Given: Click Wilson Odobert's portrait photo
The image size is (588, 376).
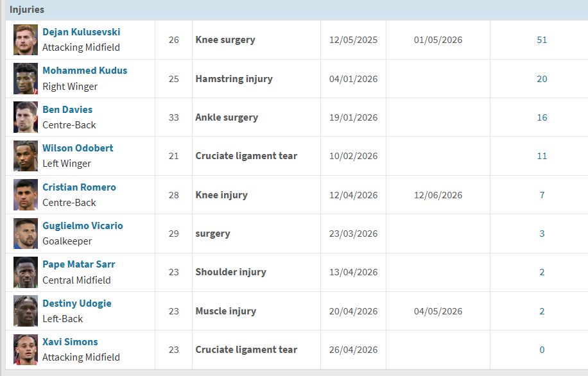Looking at the screenshot, I should (25, 155).
